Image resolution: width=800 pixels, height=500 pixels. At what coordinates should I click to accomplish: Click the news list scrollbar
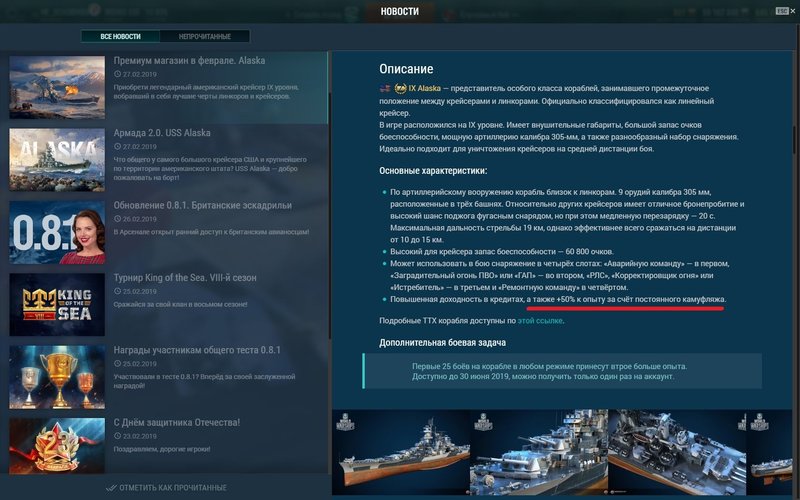[x=329, y=217]
